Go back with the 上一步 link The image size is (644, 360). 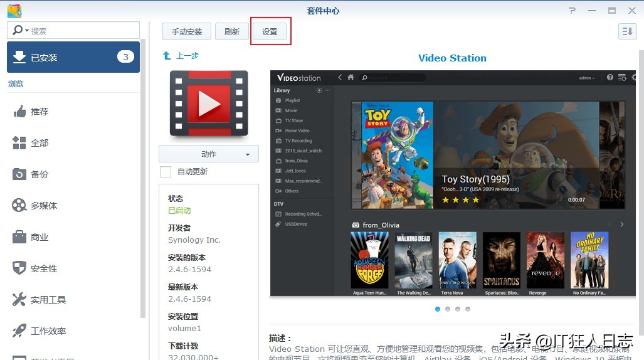[x=181, y=55]
